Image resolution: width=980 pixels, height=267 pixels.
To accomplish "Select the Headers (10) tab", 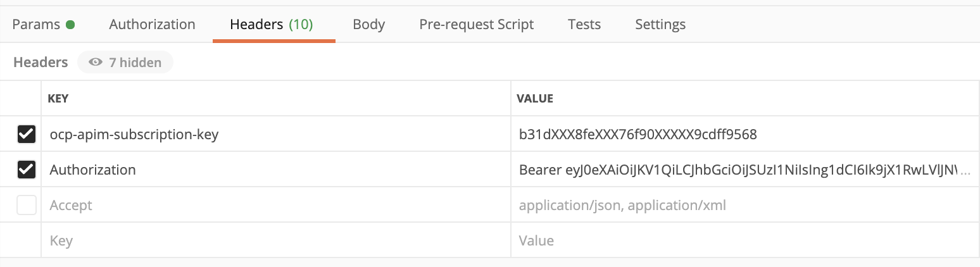I will pos(272,25).
